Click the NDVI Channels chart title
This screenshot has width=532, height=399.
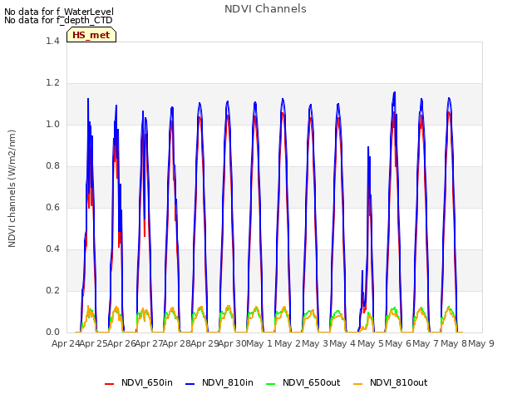265,9
